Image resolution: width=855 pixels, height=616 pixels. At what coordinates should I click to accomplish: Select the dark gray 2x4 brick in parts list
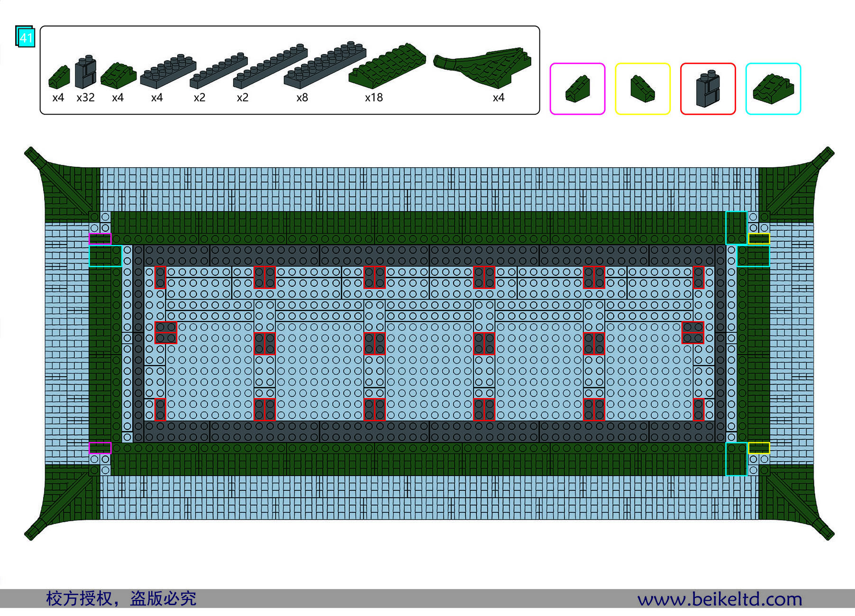(x=168, y=72)
